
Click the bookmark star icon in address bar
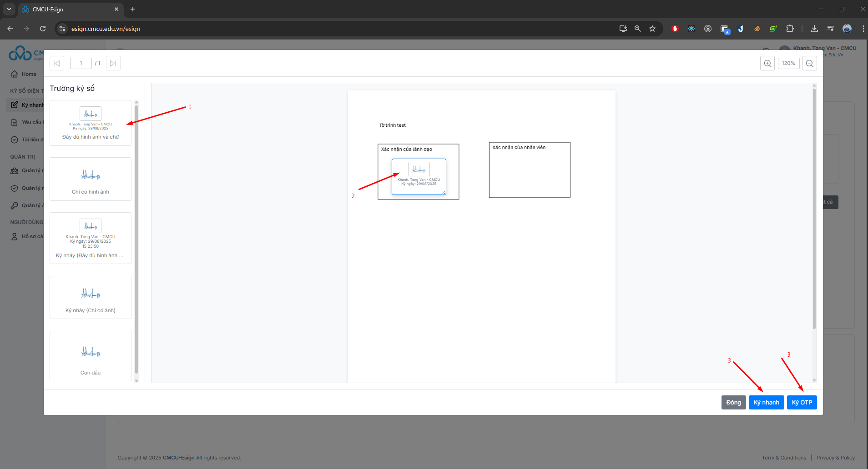point(652,29)
